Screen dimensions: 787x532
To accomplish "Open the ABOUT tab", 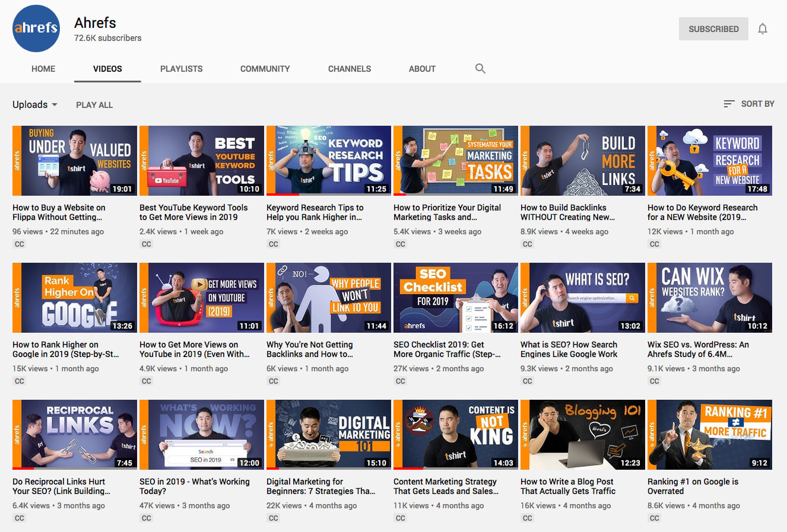I will (422, 68).
